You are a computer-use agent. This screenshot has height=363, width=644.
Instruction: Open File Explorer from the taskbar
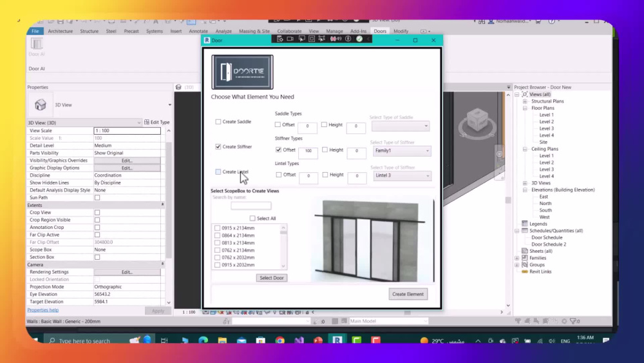coord(222,340)
